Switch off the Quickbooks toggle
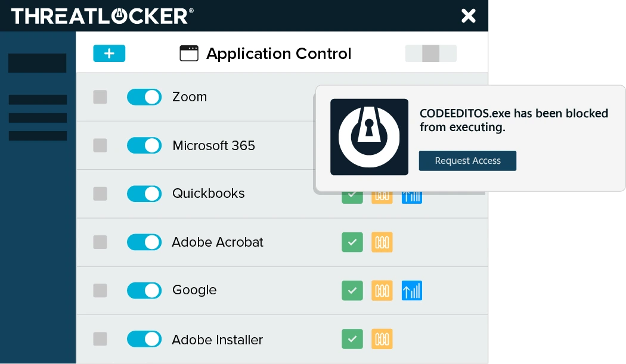The width and height of the screenshot is (626, 364). tap(144, 194)
